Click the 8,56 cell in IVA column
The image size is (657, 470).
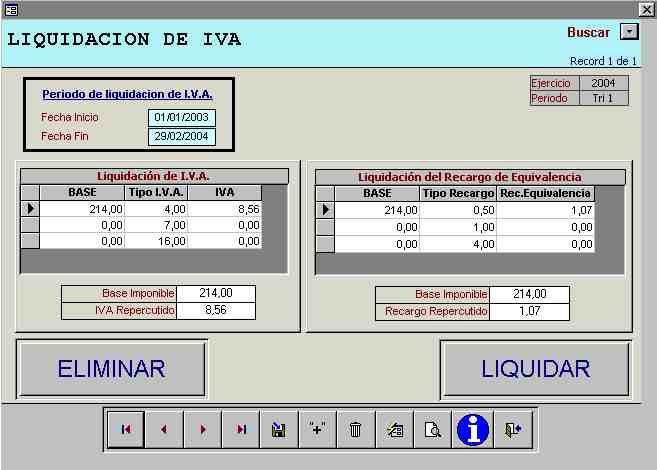point(225,209)
